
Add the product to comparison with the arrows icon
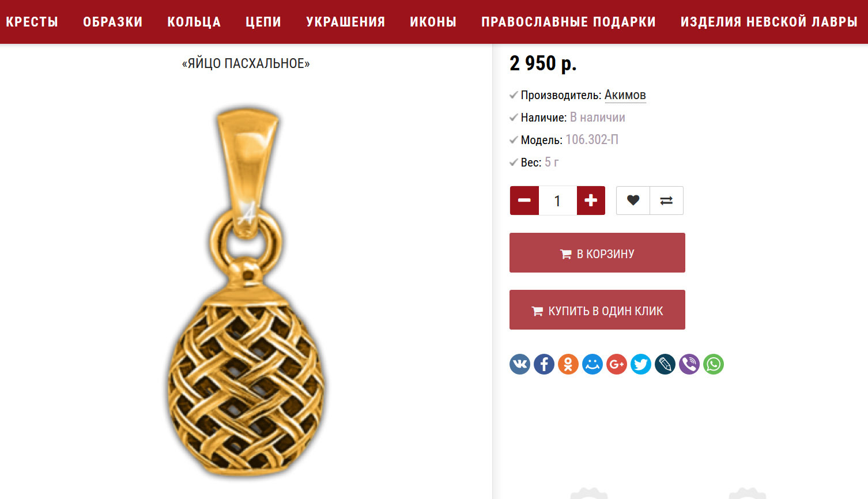666,201
